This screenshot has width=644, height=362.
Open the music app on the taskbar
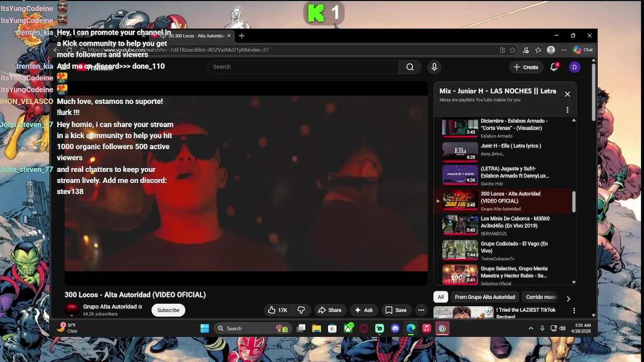pos(427,328)
